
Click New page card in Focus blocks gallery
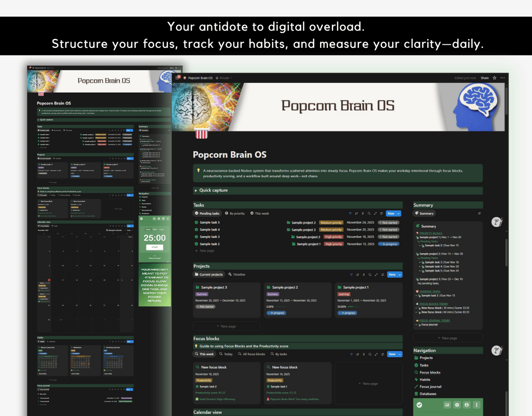point(368,383)
